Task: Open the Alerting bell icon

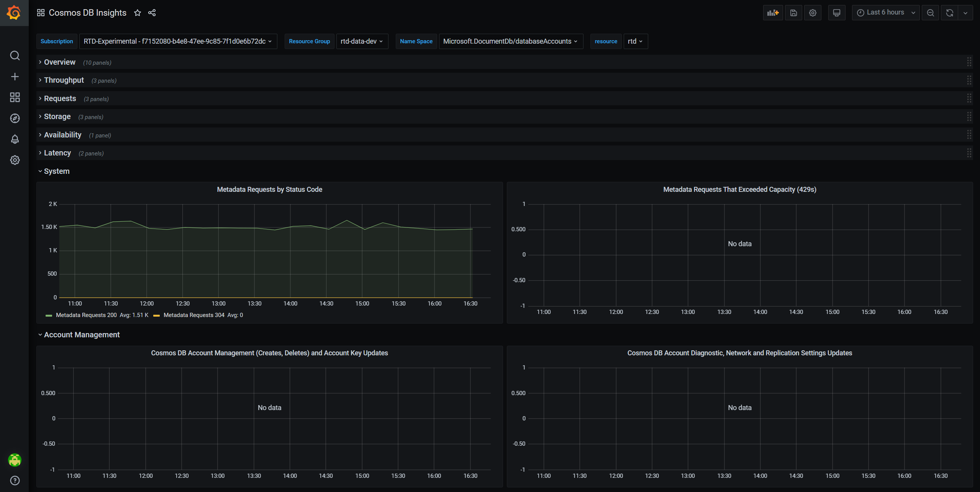Action: pos(15,139)
